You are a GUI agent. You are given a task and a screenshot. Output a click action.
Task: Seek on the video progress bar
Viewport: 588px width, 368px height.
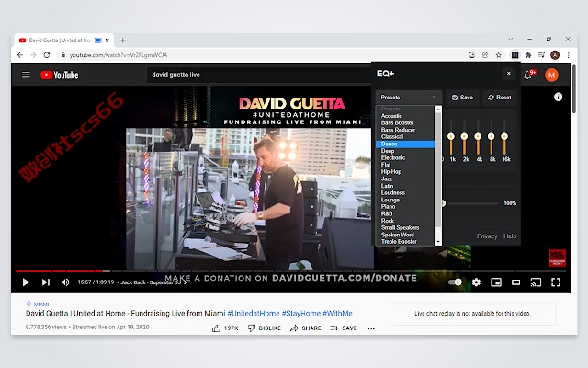click(x=290, y=270)
